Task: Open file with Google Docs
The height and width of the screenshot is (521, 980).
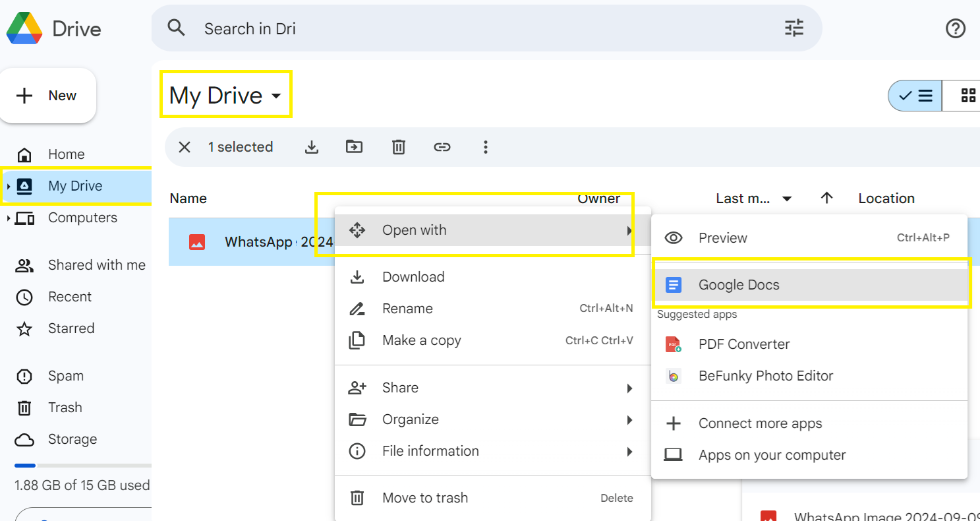Action: point(809,285)
